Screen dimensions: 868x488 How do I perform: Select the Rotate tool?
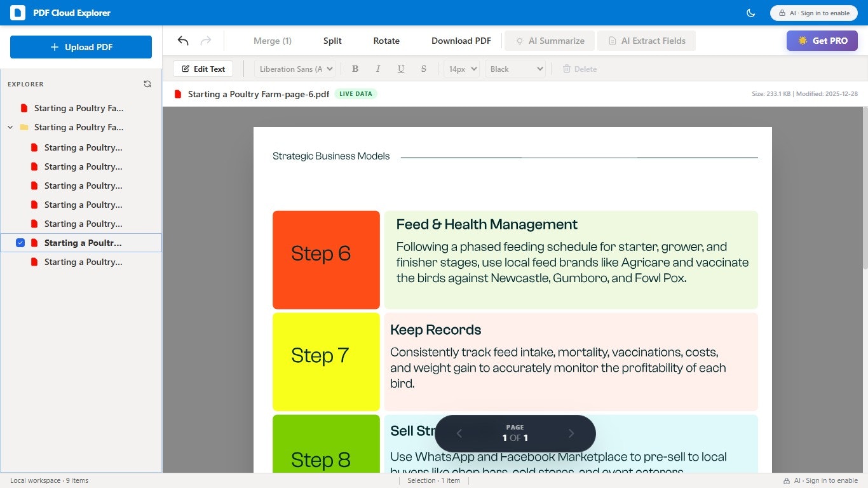[386, 40]
